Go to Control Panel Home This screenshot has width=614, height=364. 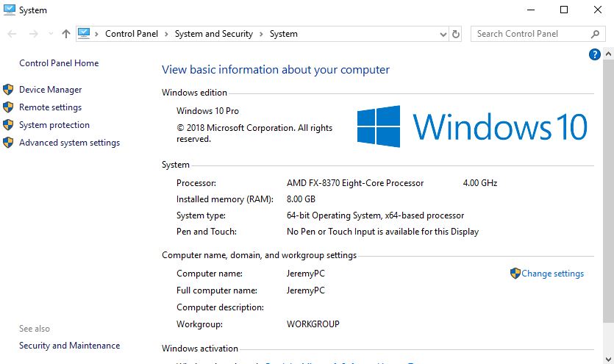pos(59,63)
